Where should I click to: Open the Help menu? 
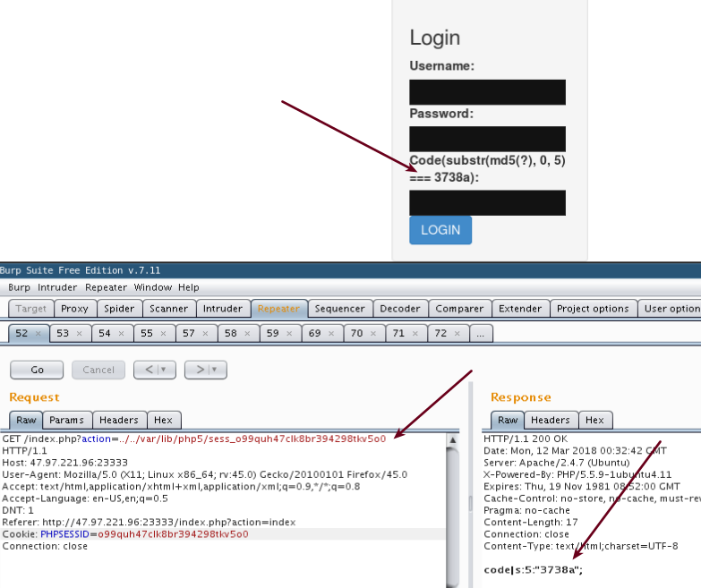pyautogui.click(x=189, y=287)
